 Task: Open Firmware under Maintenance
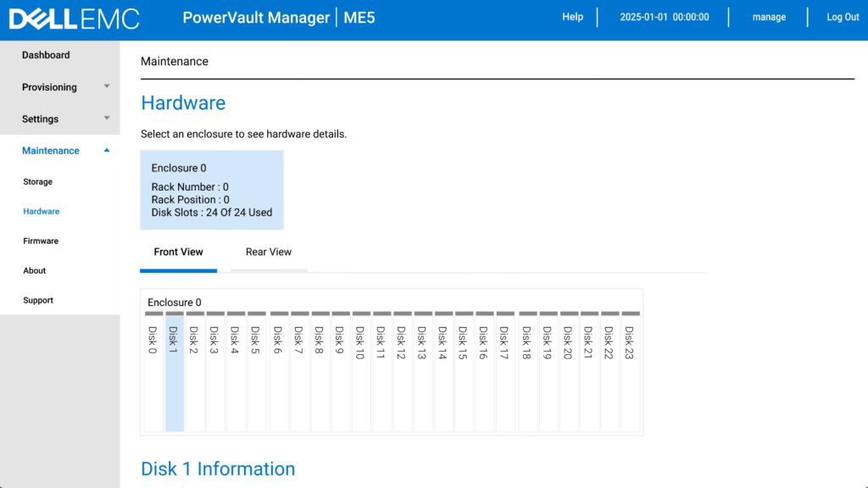pos(41,241)
